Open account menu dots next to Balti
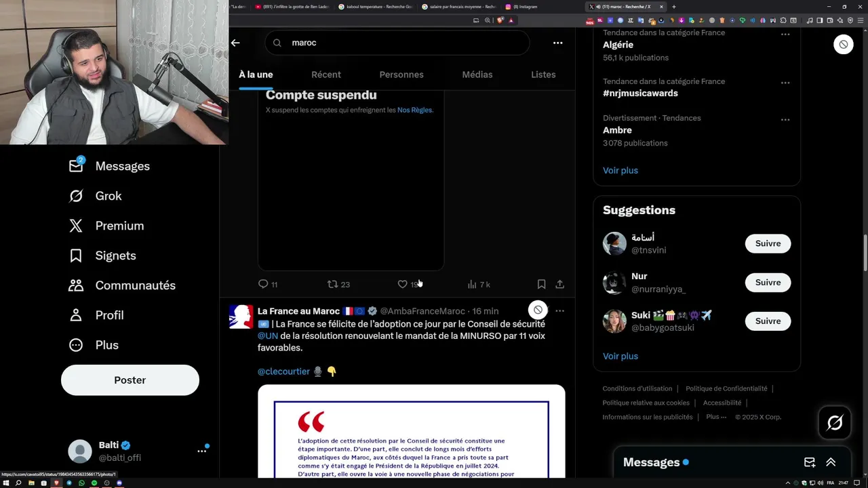This screenshot has height=488, width=868. (x=201, y=451)
